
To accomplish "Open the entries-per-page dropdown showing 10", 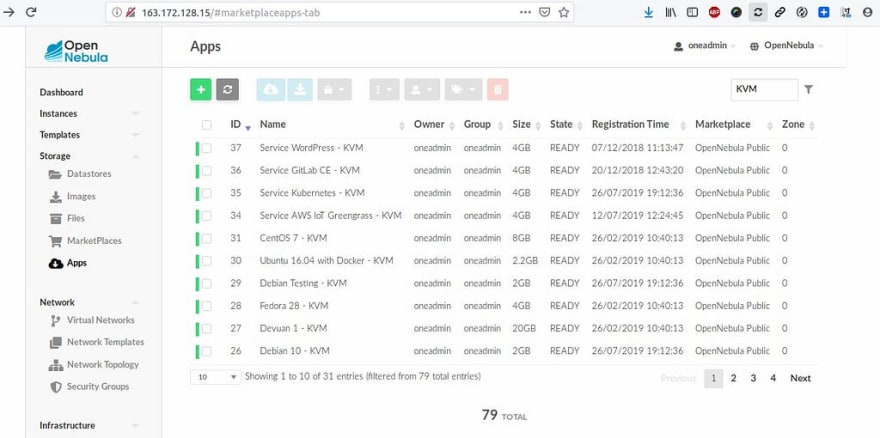I will click(216, 377).
